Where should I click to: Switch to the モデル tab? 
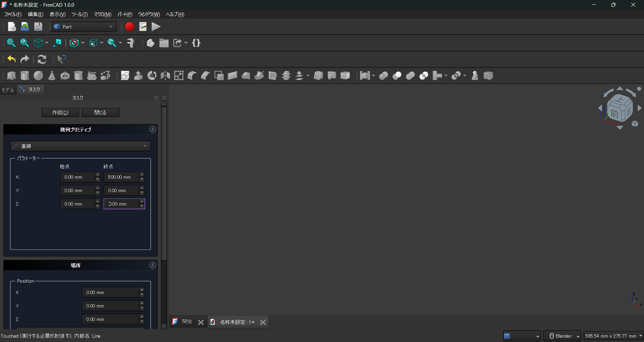pos(8,90)
